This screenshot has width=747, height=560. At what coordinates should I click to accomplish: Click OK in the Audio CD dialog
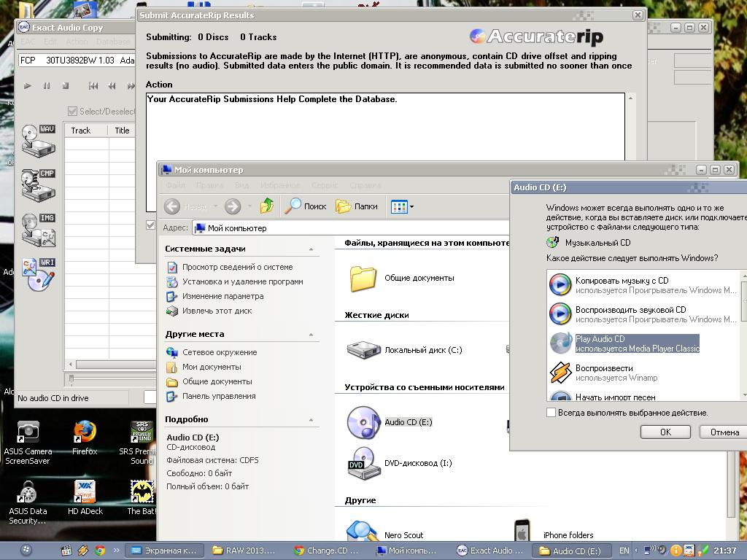[665, 432]
